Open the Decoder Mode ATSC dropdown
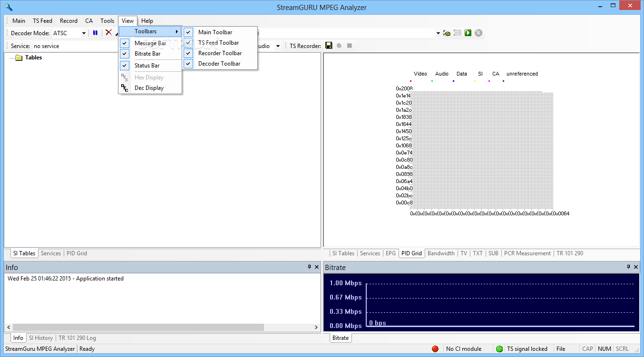This screenshot has width=644, height=357. (x=84, y=33)
